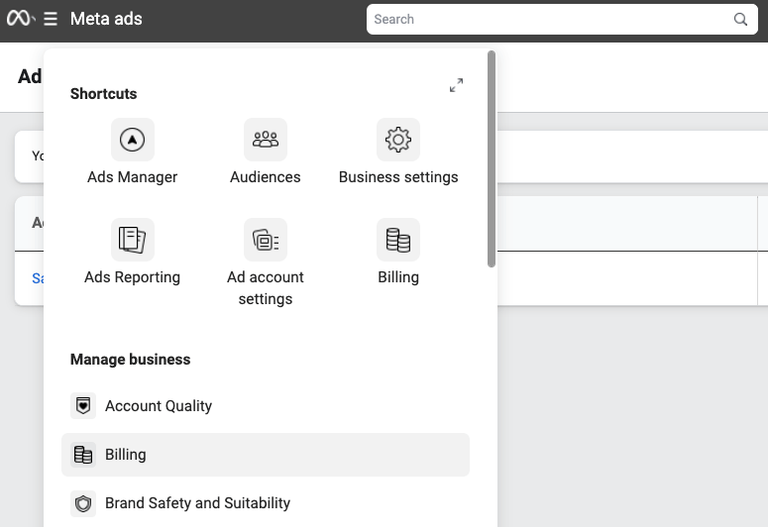The width and height of the screenshot is (768, 527).
Task: Click the Meta logo icon
Action: (x=20, y=19)
